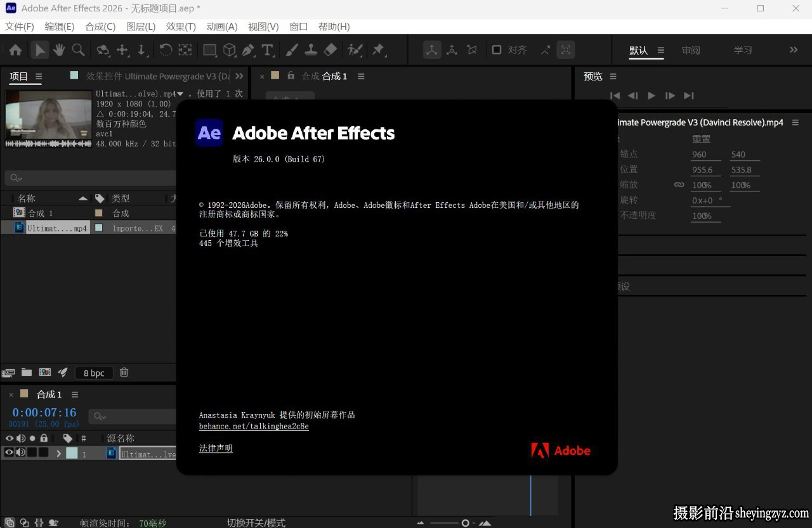Select the Clone Stamp tool
The width and height of the screenshot is (812, 528).
point(311,50)
